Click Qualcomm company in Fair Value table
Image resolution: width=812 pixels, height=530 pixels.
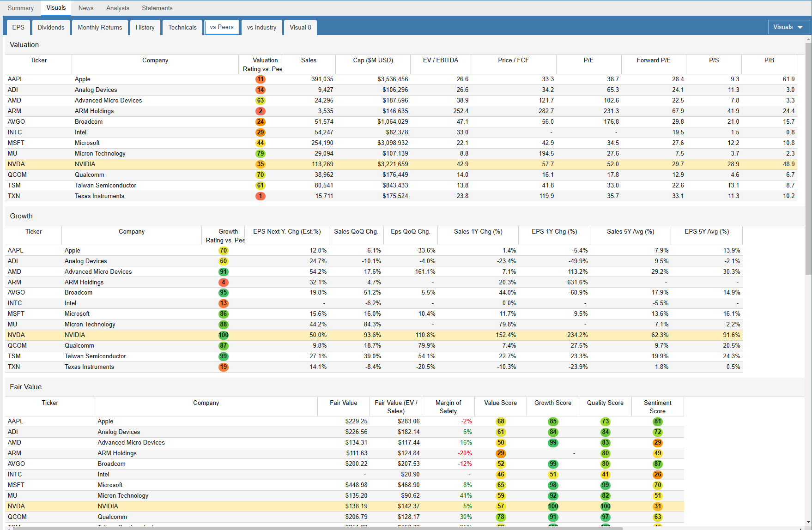(112, 517)
